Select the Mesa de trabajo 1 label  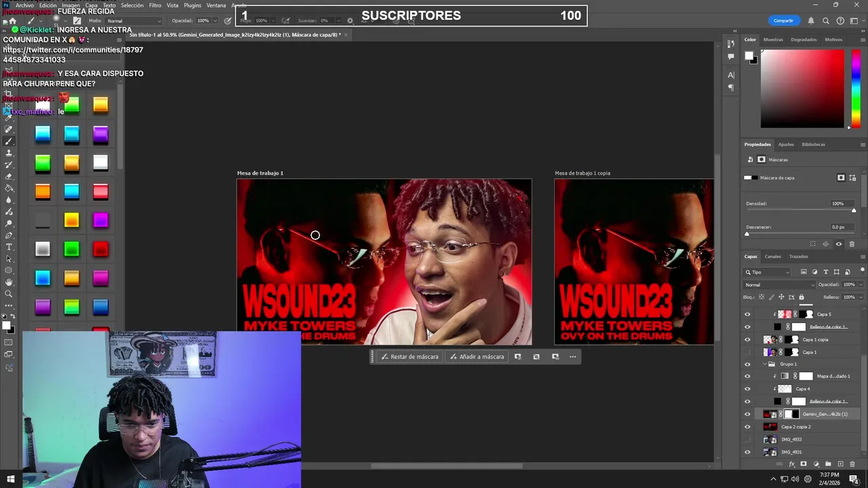click(x=260, y=173)
